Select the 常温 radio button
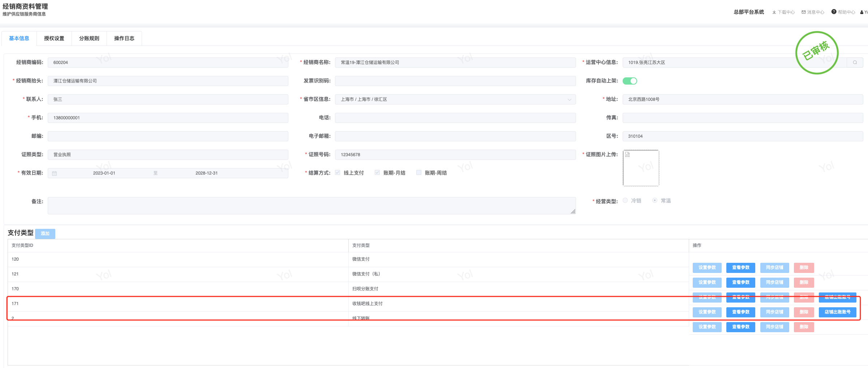This screenshot has height=368, width=868. click(x=655, y=201)
